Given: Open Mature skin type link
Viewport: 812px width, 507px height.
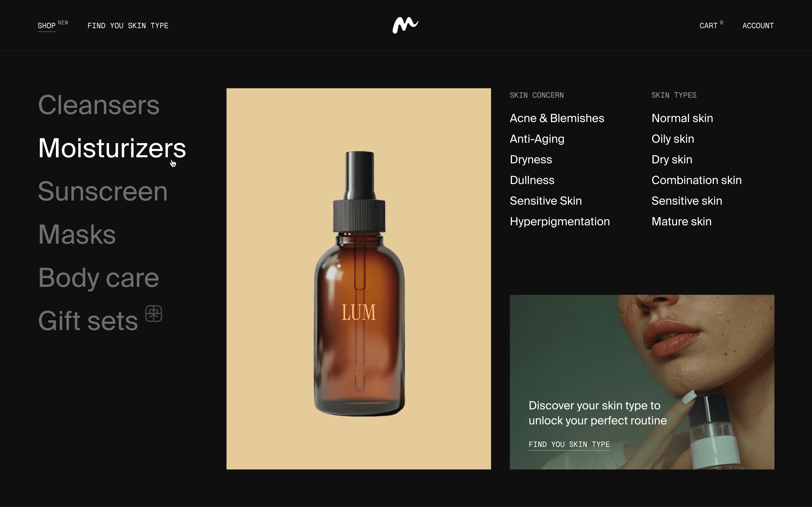Looking at the screenshot, I should 681,222.
